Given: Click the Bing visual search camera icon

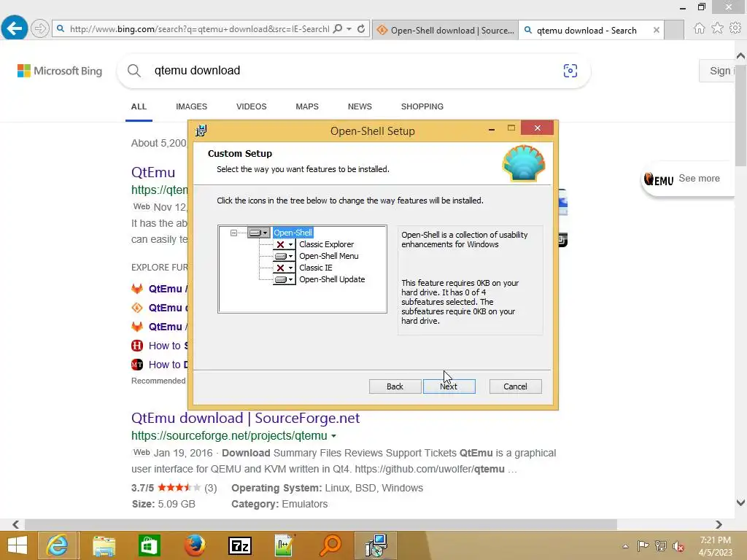Looking at the screenshot, I should click(x=570, y=71).
